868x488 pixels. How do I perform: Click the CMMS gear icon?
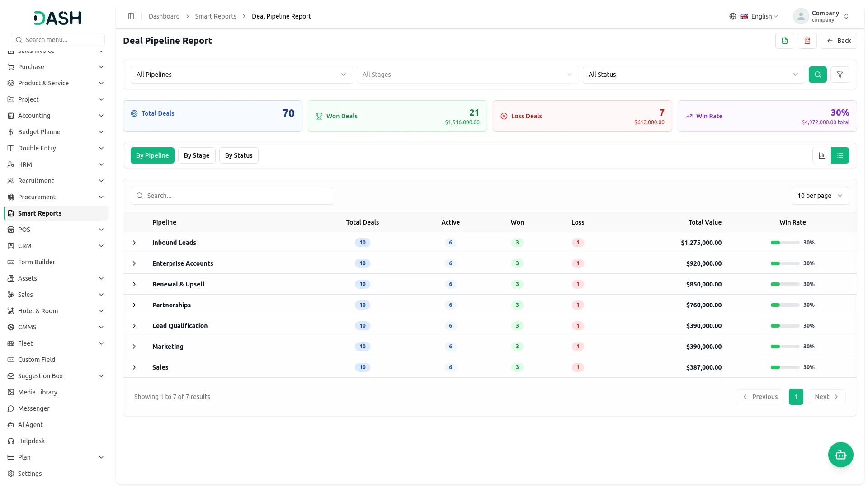pyautogui.click(x=11, y=327)
